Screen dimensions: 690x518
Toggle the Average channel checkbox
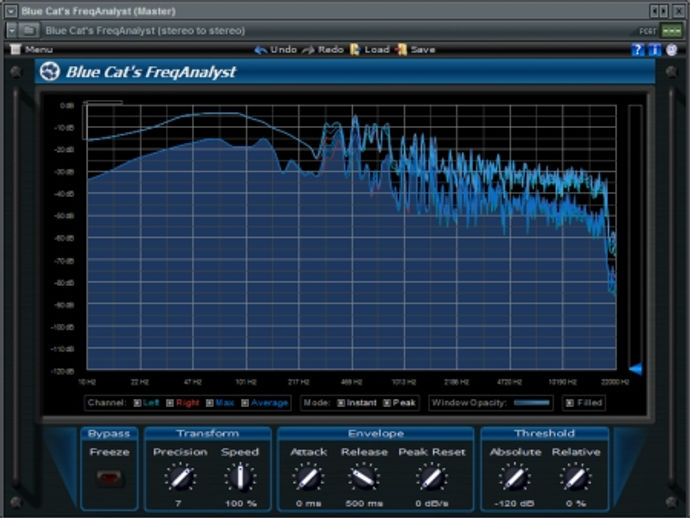(245, 403)
